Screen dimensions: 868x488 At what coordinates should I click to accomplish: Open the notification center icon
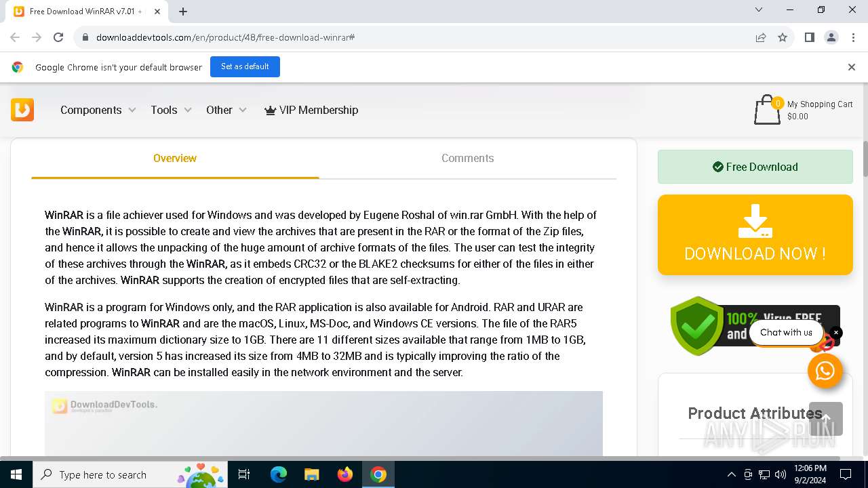tap(846, 474)
